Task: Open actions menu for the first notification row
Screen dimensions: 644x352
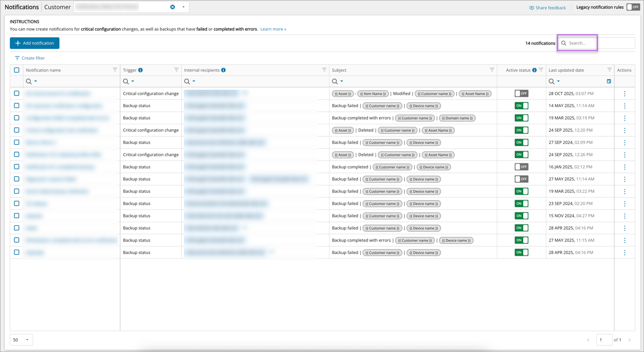Action: click(x=625, y=94)
